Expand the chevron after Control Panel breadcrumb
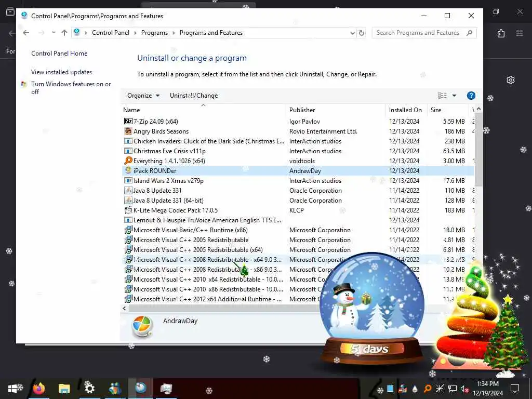 coord(136,33)
